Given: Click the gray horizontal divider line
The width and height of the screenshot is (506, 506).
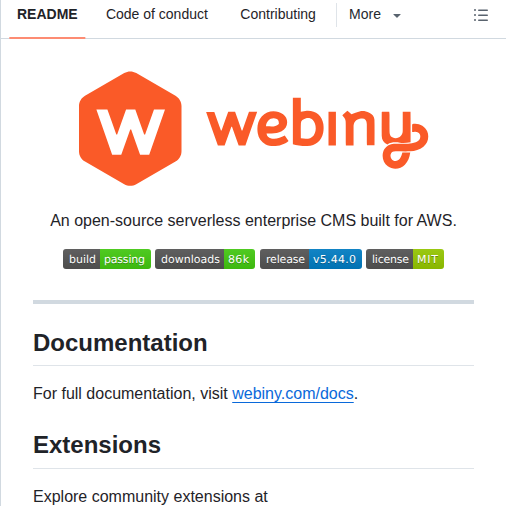Looking at the screenshot, I should coord(253,302).
